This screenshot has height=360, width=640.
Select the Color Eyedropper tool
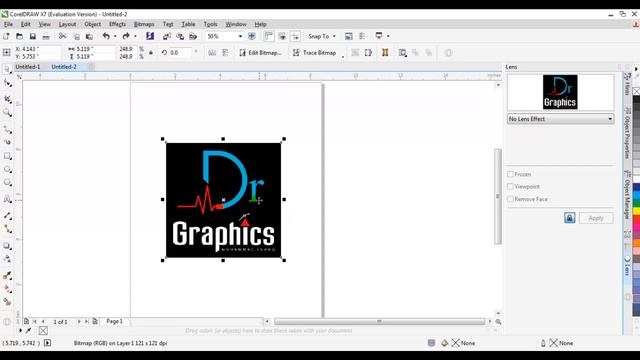[x=7, y=276]
